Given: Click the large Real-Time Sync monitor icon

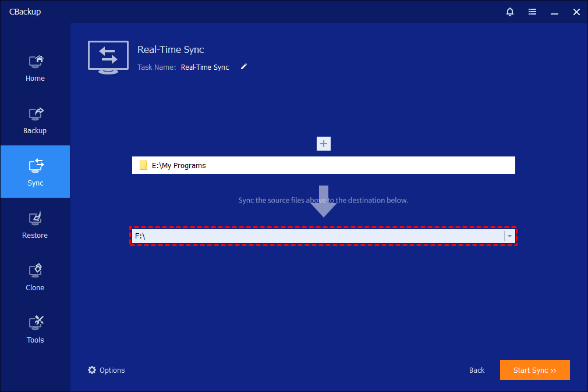Looking at the screenshot, I should [108, 57].
